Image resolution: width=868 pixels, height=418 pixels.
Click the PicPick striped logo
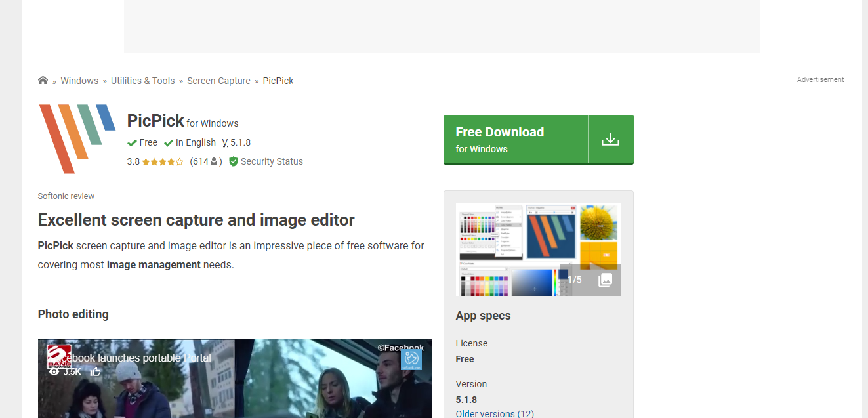coord(77,138)
